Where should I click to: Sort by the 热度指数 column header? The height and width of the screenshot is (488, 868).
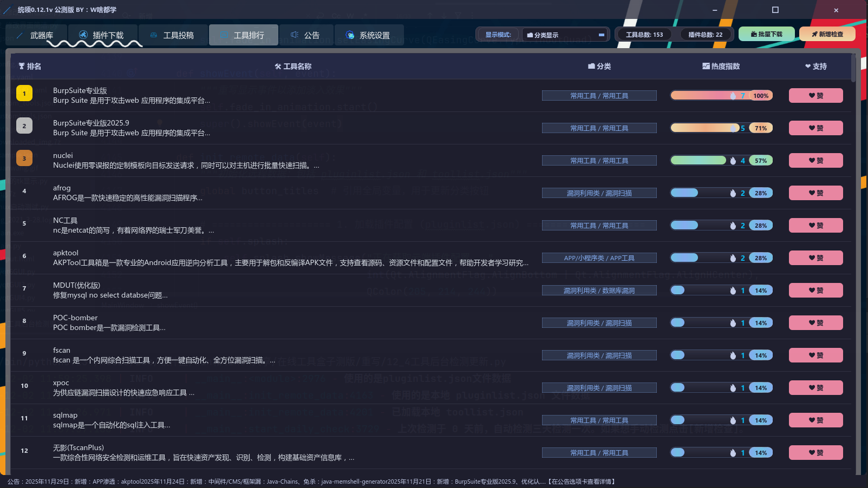[x=721, y=66]
